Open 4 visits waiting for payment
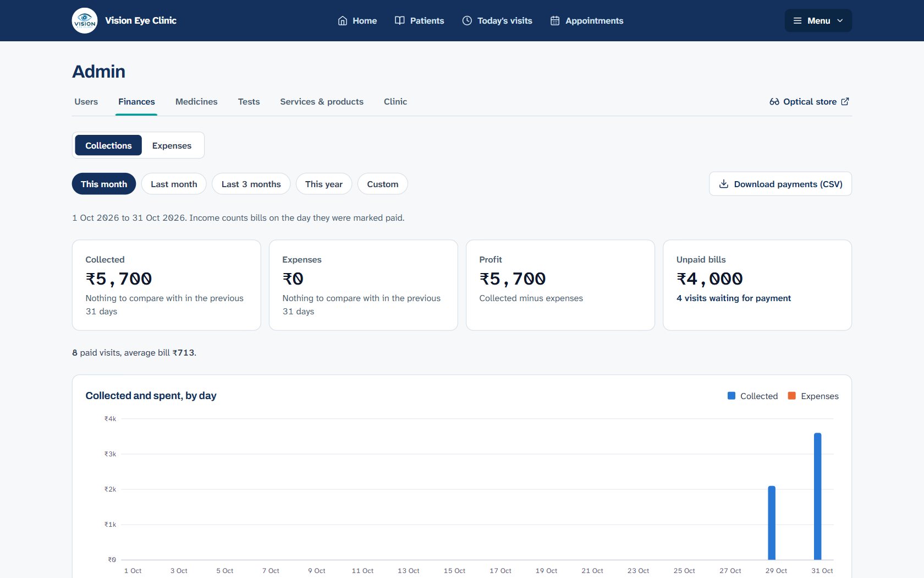924x578 pixels. click(734, 298)
